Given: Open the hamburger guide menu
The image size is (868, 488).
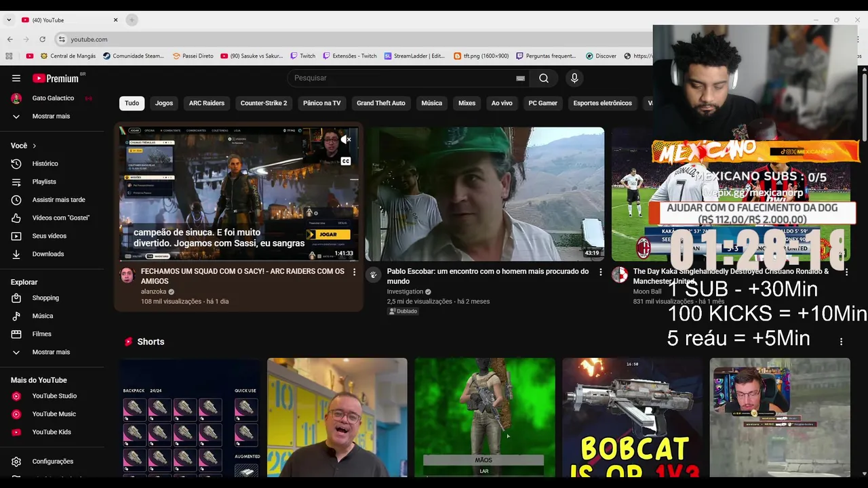Looking at the screenshot, I should [16, 78].
